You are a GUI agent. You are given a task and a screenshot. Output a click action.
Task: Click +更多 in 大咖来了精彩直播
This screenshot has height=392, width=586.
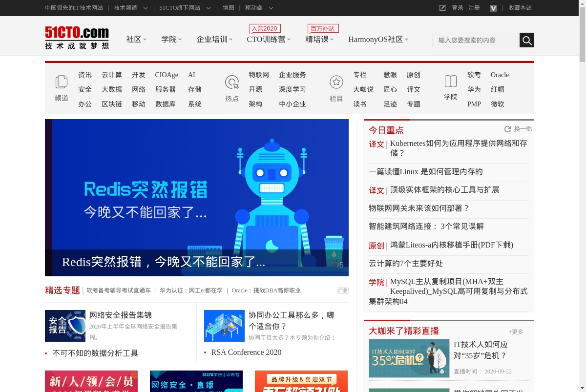[x=516, y=332]
